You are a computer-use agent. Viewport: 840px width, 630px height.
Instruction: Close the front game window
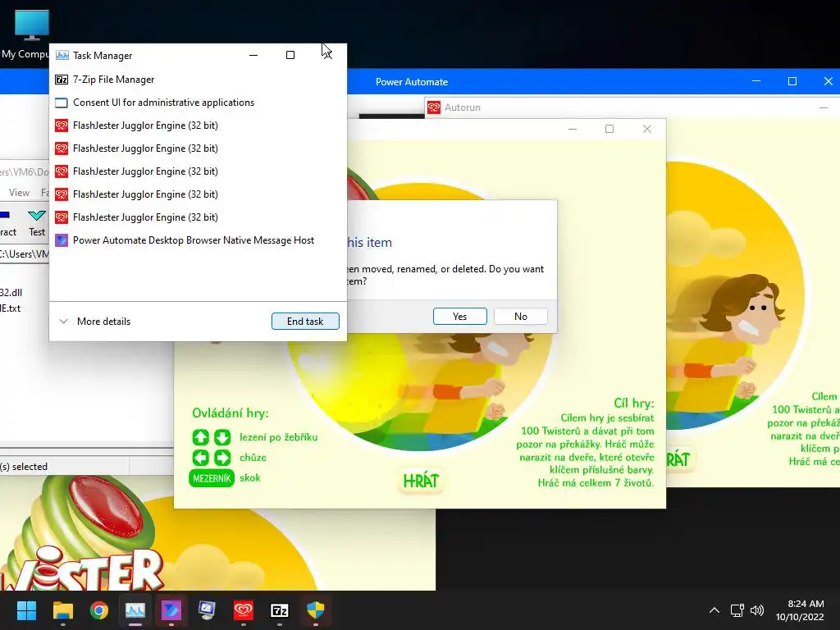[647, 129]
